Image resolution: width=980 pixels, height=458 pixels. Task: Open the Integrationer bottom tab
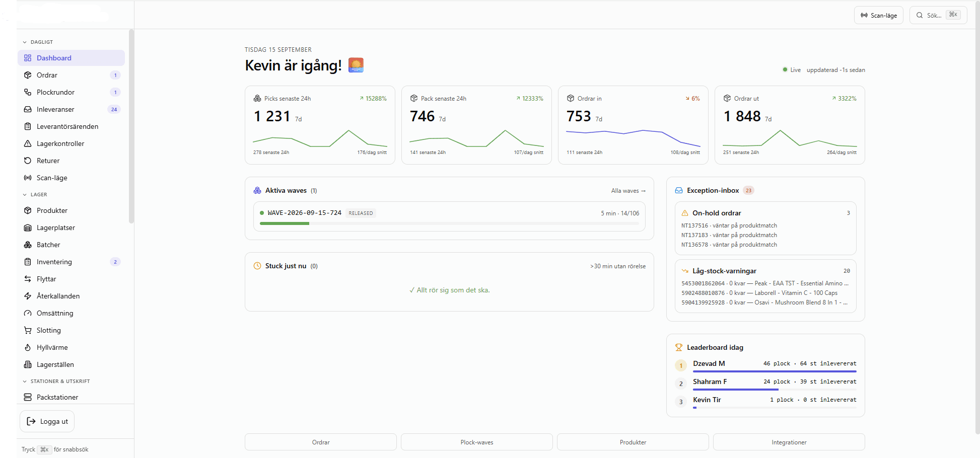pyautogui.click(x=789, y=442)
